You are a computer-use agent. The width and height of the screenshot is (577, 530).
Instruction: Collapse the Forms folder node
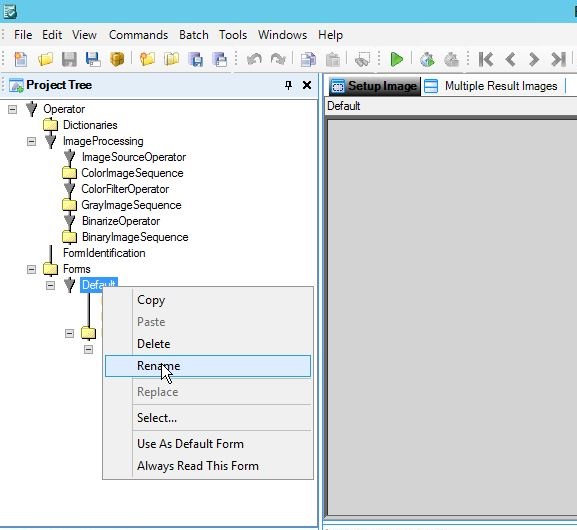point(32,269)
